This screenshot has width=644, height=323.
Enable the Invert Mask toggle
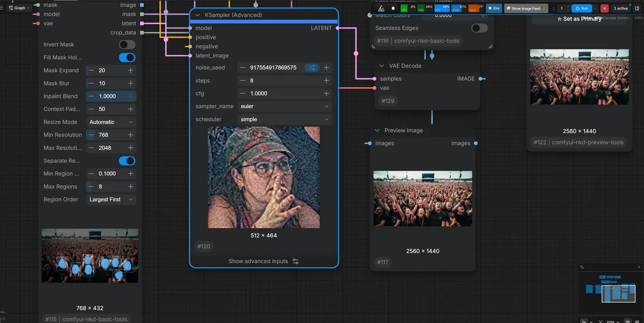(x=127, y=45)
